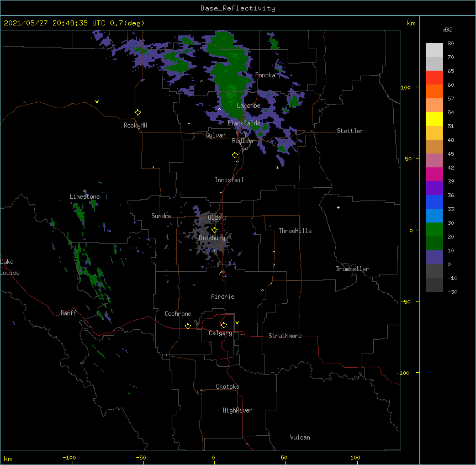
Task: Click the RockyMH label
Action: (135, 125)
